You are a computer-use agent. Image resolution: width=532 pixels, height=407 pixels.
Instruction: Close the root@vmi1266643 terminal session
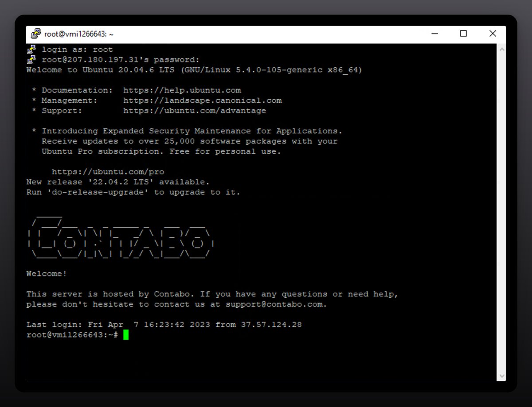(x=492, y=34)
